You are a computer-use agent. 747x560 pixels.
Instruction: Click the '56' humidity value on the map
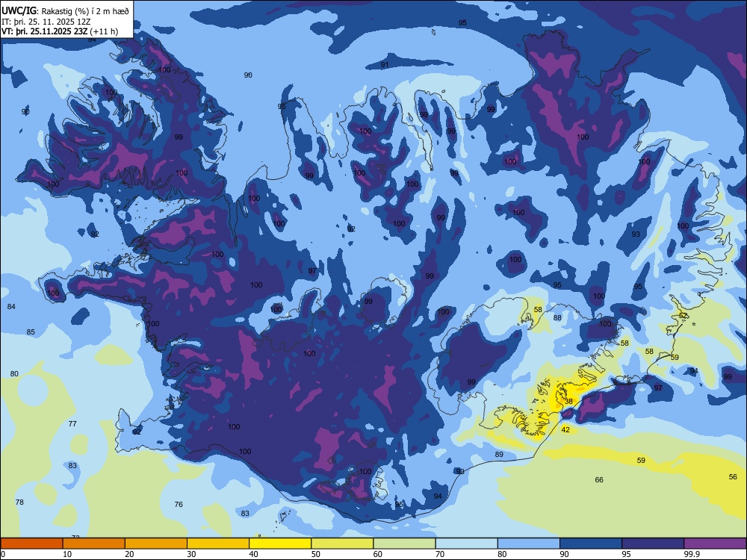coord(733,476)
